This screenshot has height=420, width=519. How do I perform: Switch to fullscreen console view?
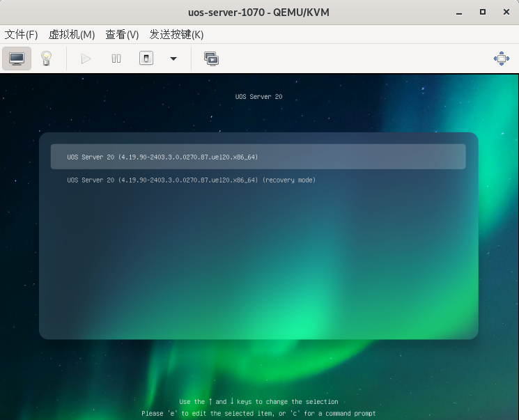pyautogui.click(x=502, y=59)
